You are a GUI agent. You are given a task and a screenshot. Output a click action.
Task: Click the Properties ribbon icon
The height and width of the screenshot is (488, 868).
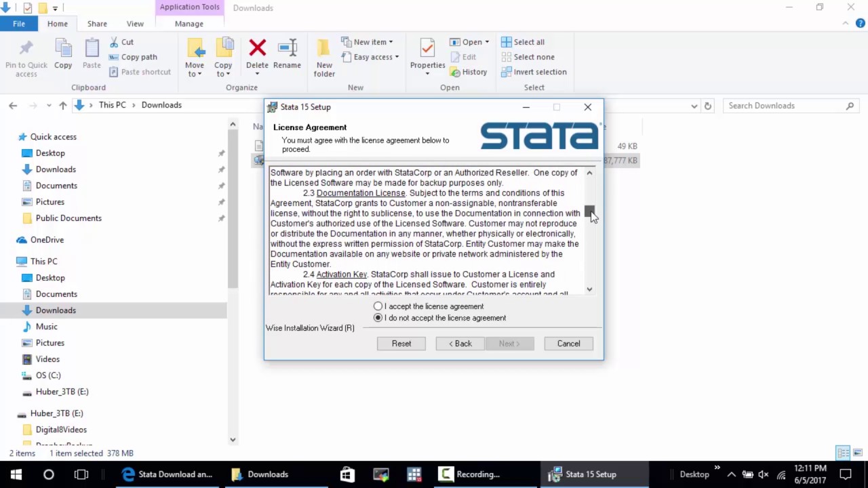427,49
